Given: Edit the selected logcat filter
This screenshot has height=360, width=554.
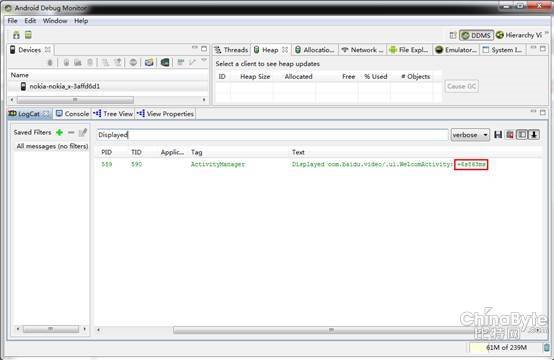Looking at the screenshot, I should point(83,132).
